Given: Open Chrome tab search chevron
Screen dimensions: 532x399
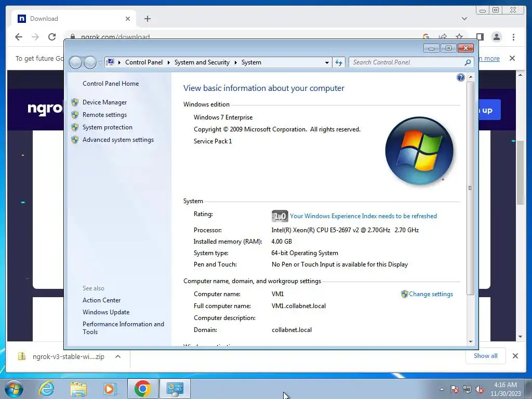Looking at the screenshot, I should pos(464,19).
